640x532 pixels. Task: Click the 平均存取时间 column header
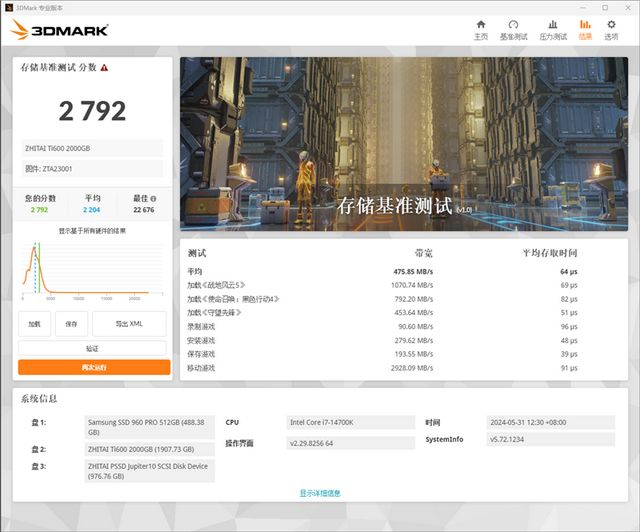550,253
